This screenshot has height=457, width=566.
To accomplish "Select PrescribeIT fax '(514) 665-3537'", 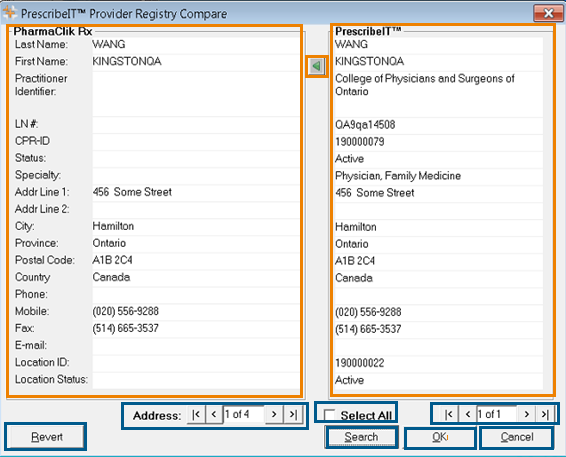I will 439,329.
